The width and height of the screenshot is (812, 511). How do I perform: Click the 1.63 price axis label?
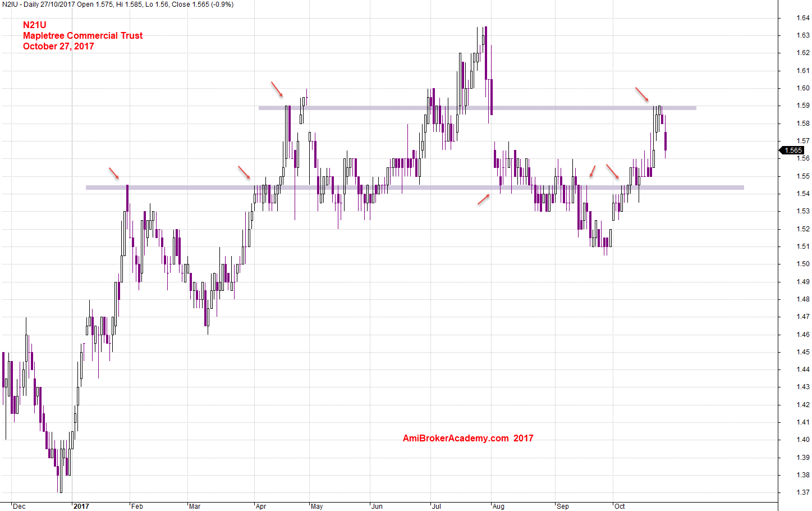click(x=803, y=35)
